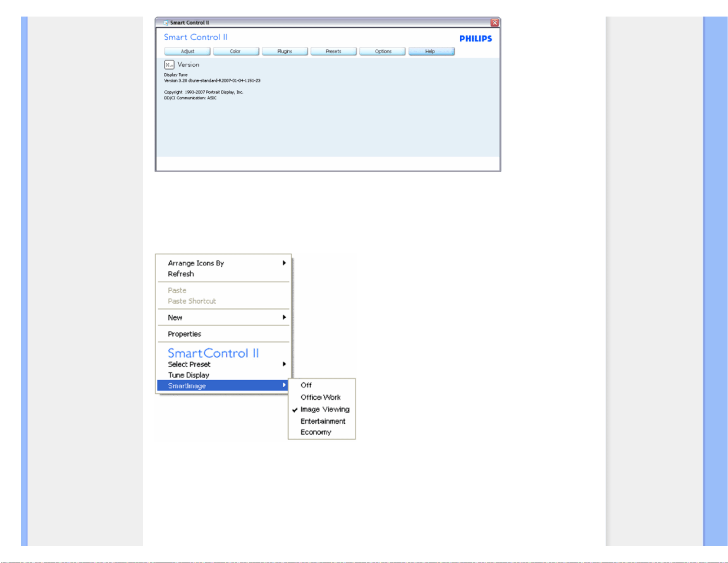Click the Plugins button
This screenshot has height=563, width=728.
pos(285,51)
